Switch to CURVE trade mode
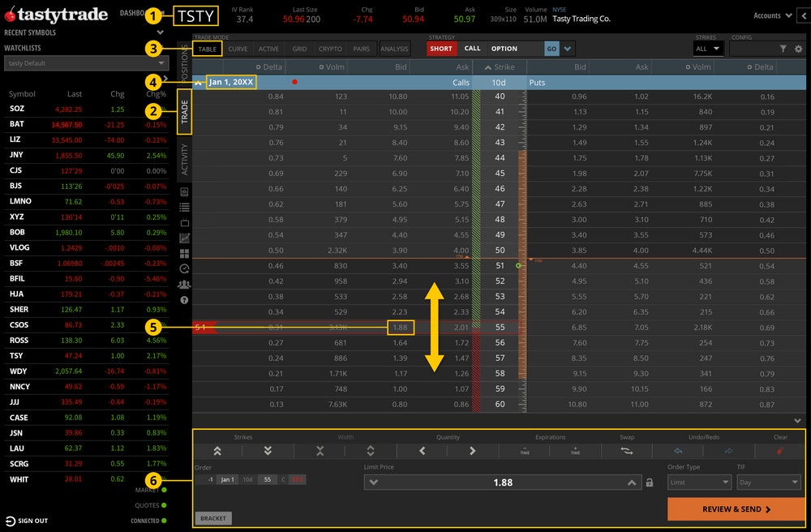 [x=238, y=49]
